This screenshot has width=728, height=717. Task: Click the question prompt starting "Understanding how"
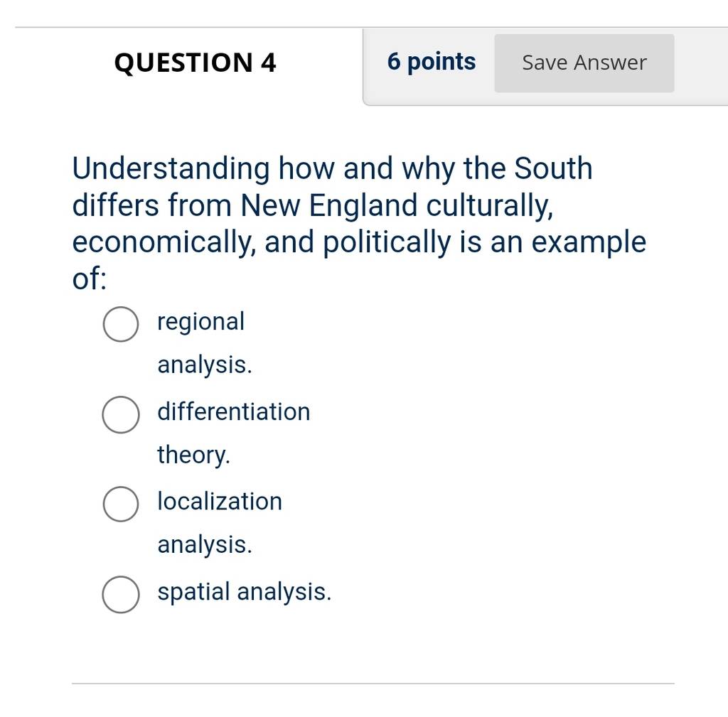359,222
